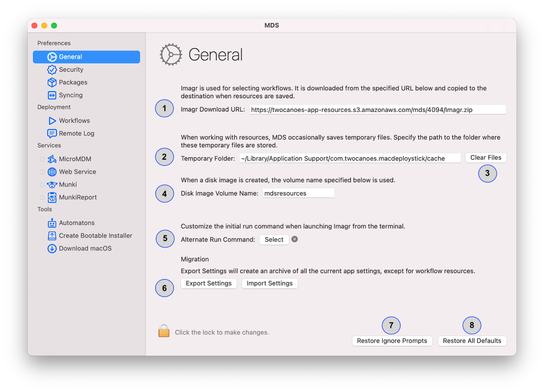The image size is (544, 392).
Task: Open the Download macOS tool
Action: pos(86,249)
